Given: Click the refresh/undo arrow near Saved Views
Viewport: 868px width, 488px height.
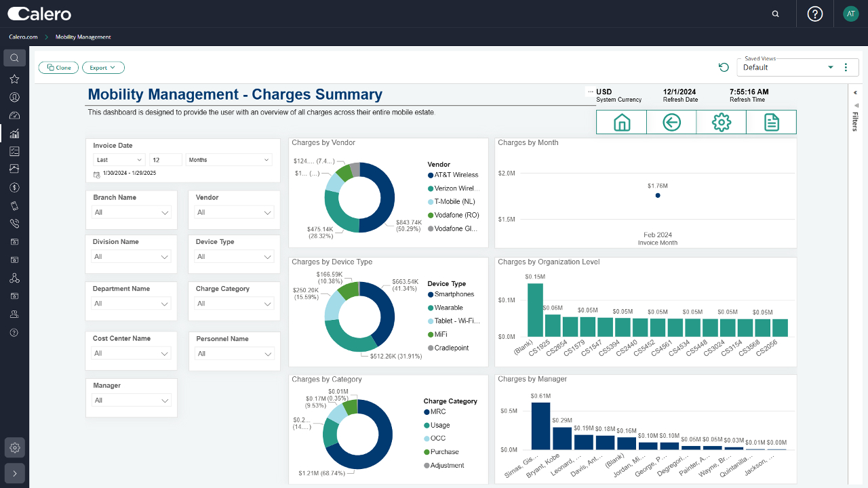Looking at the screenshot, I should (x=724, y=67).
